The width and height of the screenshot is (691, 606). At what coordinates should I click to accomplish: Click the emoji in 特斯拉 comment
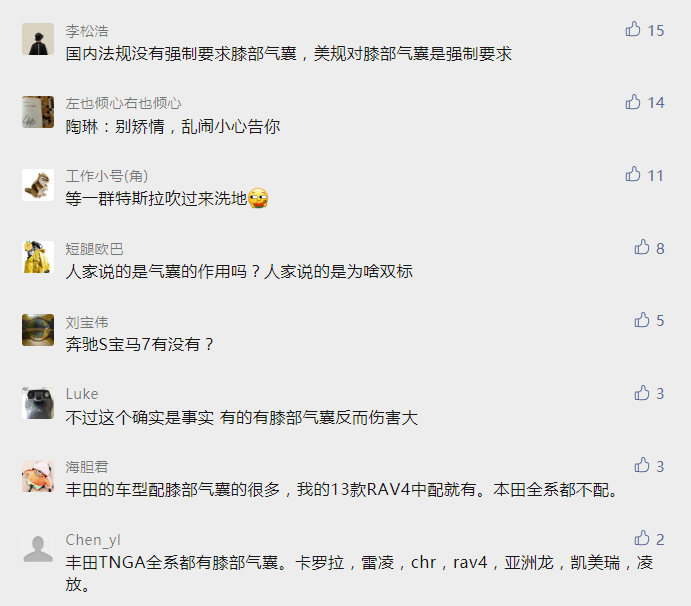point(258,198)
